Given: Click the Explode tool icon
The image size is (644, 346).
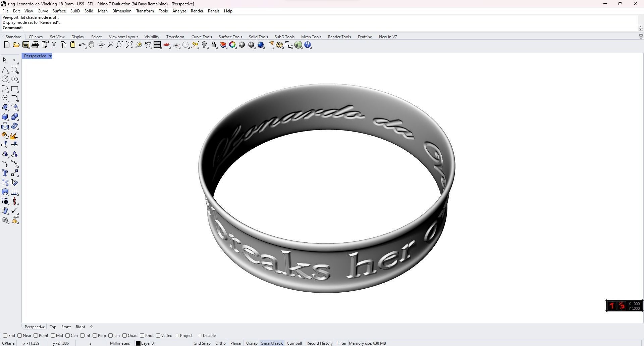Looking at the screenshot, I should coord(14,136).
